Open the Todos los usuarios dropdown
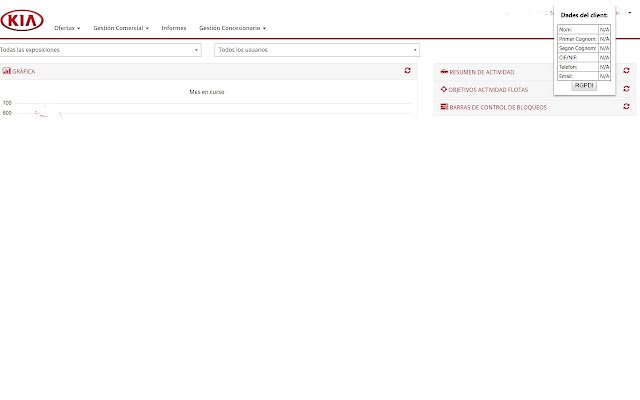Viewport: 640px width, 400px height. click(317, 50)
